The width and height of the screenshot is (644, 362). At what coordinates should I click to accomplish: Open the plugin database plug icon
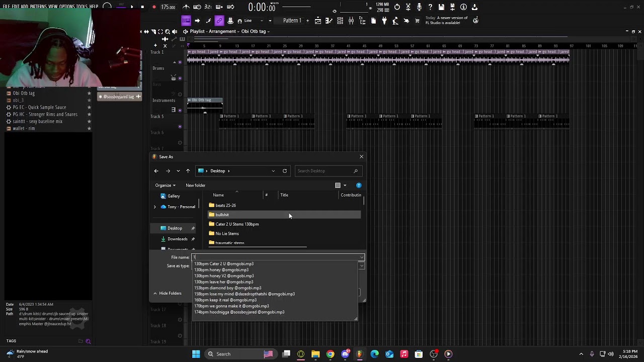384,21
